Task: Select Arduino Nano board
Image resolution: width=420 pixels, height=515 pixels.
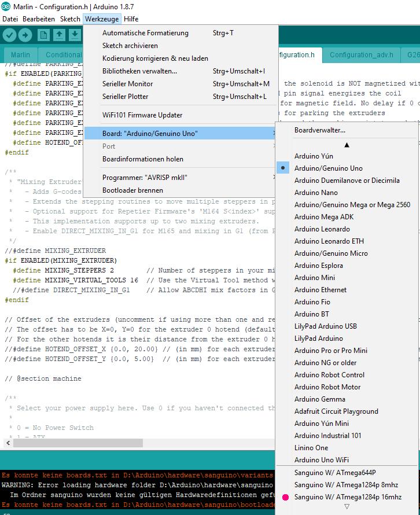Action: [347, 193]
